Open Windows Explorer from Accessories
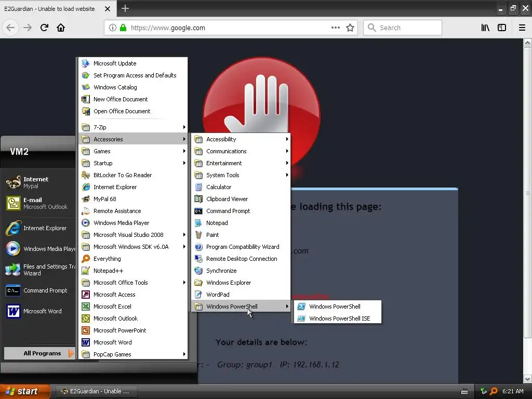 (x=241, y=283)
